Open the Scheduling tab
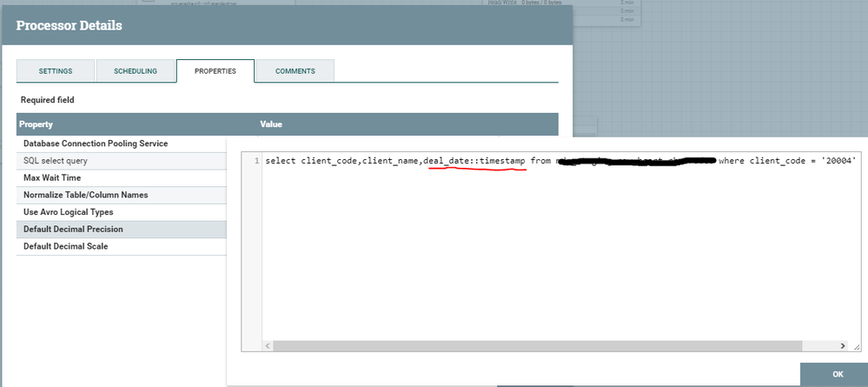Image resolution: width=868 pixels, height=387 pixels. tap(136, 71)
